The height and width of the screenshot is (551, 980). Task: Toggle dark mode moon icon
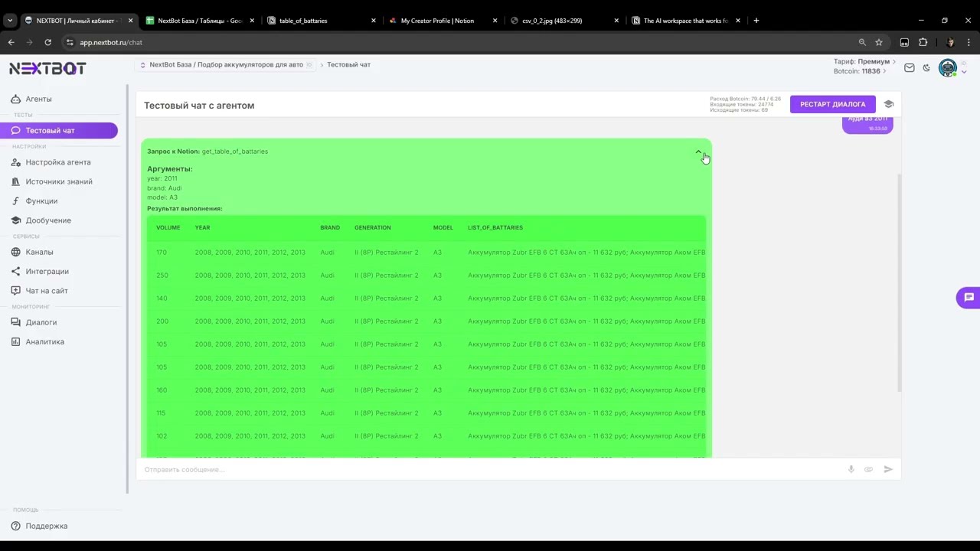[926, 68]
